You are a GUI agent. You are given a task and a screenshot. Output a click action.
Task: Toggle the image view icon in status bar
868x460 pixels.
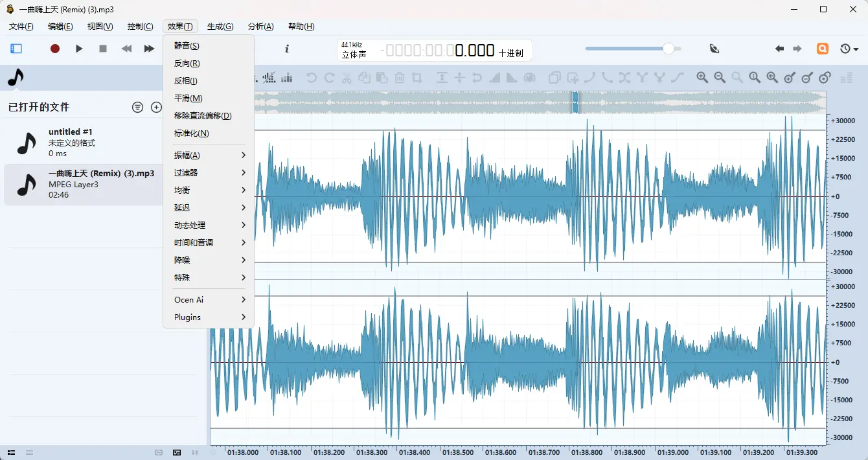tap(177, 452)
